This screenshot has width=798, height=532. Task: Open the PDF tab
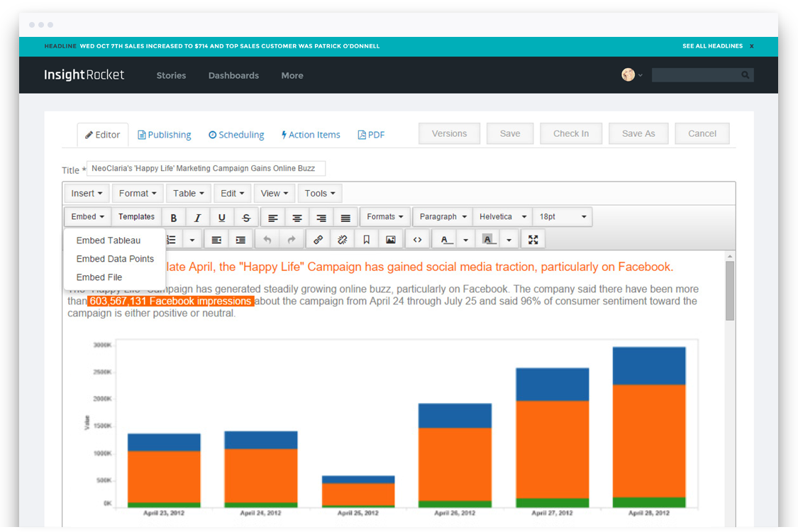371,135
